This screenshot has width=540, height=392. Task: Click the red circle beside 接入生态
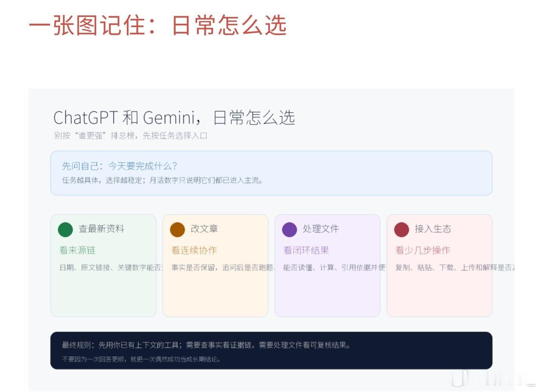point(401,230)
